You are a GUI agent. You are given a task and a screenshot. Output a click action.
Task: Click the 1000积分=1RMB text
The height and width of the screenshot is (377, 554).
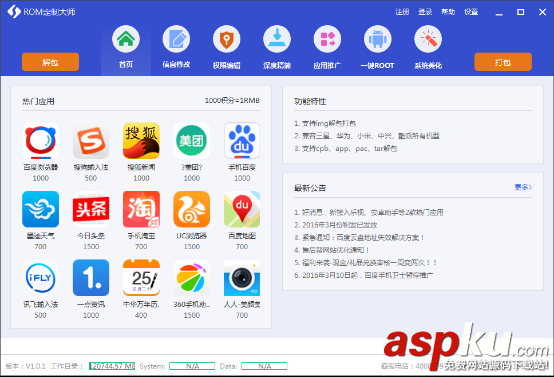coord(232,101)
